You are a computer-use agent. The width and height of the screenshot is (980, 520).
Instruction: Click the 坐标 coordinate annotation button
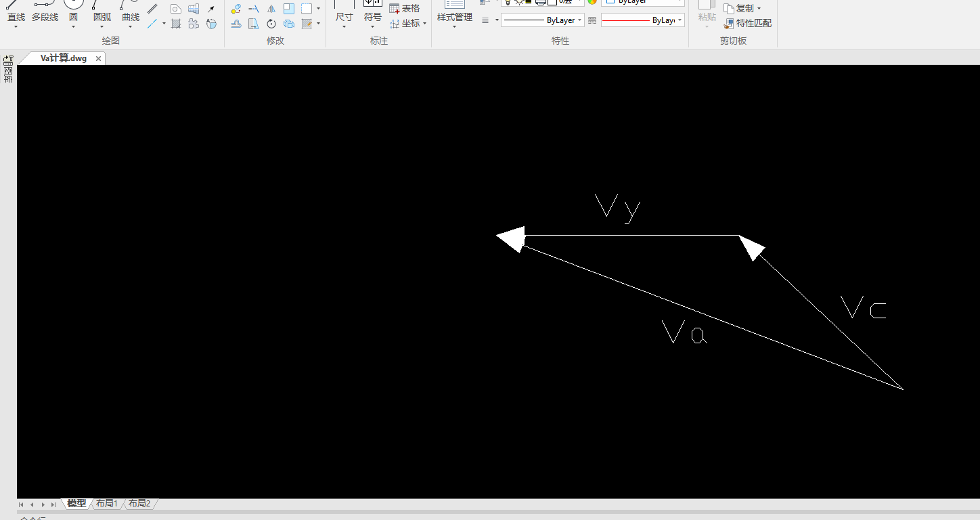[x=406, y=23]
